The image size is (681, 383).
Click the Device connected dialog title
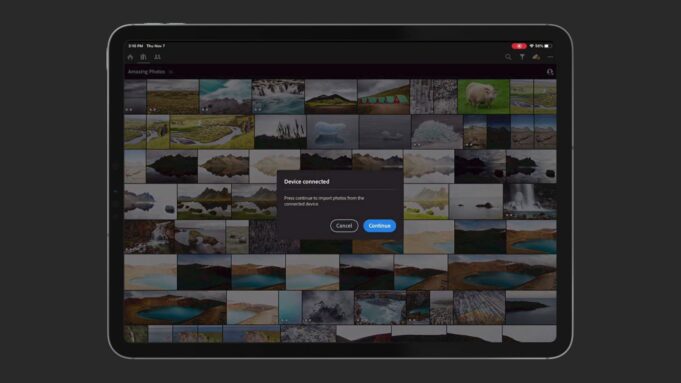307,182
